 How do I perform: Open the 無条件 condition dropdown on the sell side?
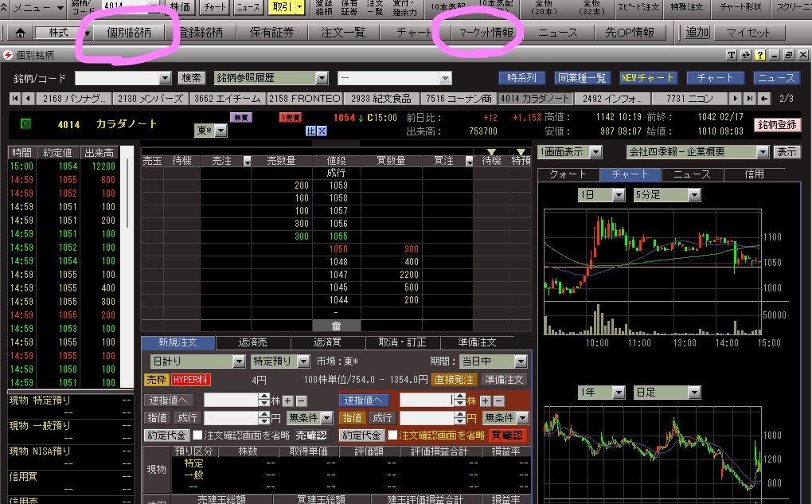point(310,418)
